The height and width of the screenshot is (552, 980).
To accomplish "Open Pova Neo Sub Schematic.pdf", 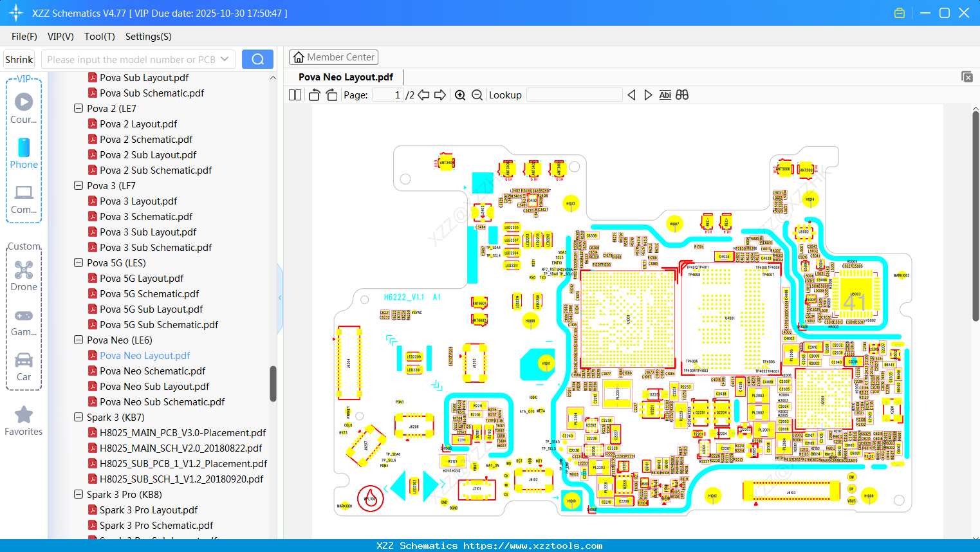I will point(162,402).
